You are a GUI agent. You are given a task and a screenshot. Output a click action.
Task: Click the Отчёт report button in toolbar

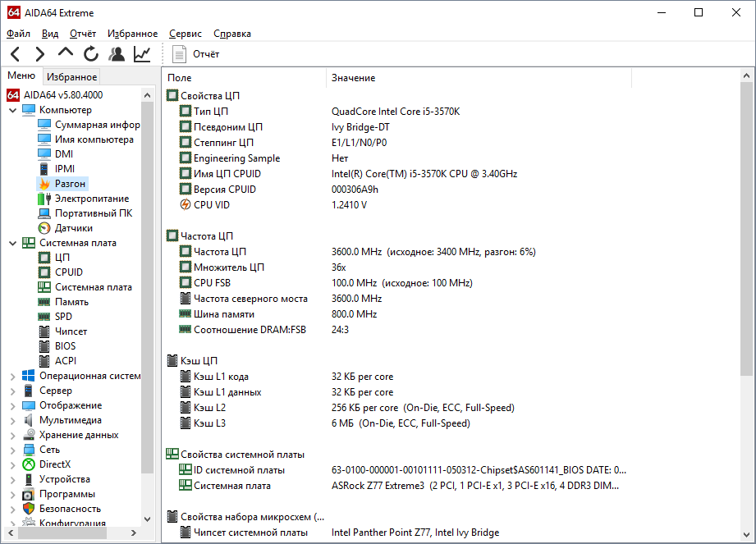pos(196,54)
